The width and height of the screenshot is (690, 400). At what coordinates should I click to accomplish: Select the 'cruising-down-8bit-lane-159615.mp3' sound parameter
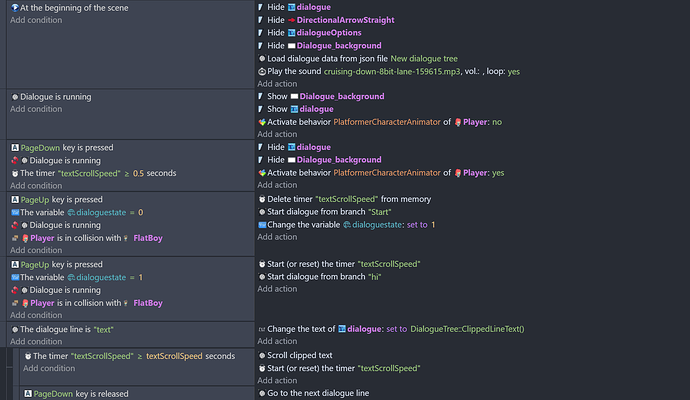click(392, 72)
